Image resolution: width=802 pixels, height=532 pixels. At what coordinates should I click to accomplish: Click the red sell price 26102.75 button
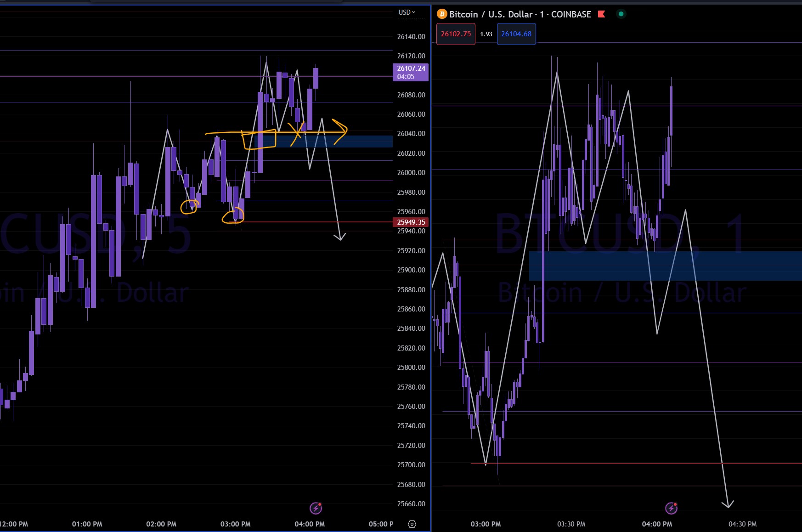coord(456,34)
